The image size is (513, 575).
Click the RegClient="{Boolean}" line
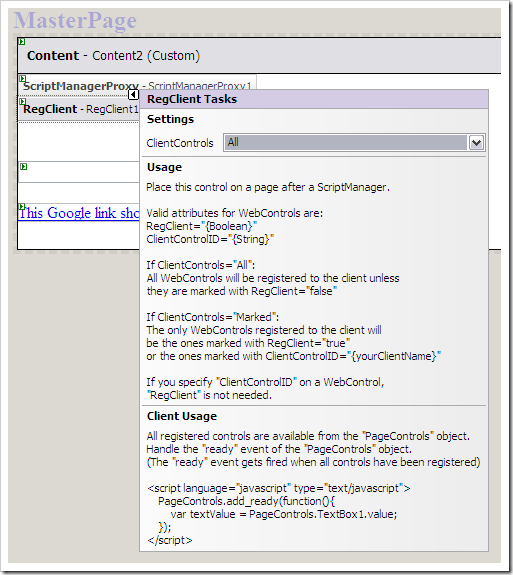(x=201, y=226)
